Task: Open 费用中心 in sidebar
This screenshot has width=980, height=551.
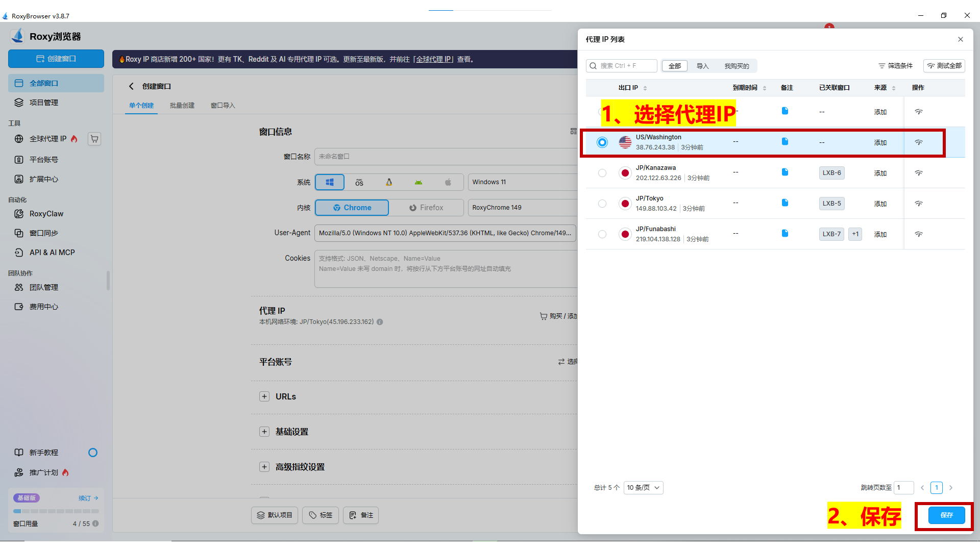Action: (x=56, y=307)
